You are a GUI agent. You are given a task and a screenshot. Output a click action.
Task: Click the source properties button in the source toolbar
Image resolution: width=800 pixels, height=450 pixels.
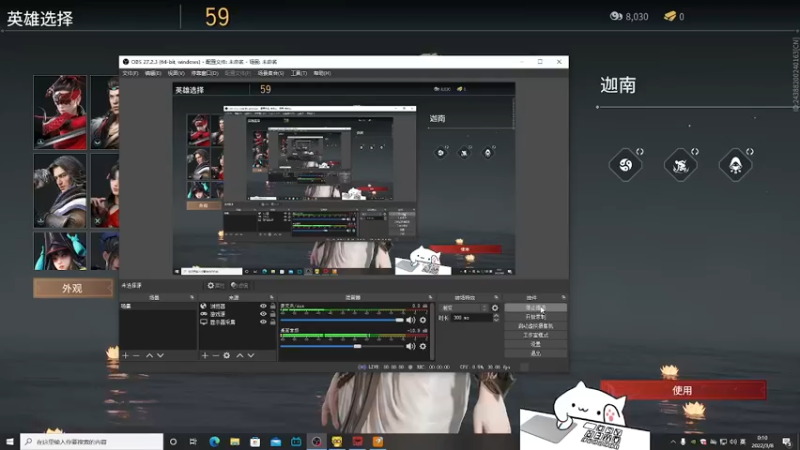click(215, 286)
